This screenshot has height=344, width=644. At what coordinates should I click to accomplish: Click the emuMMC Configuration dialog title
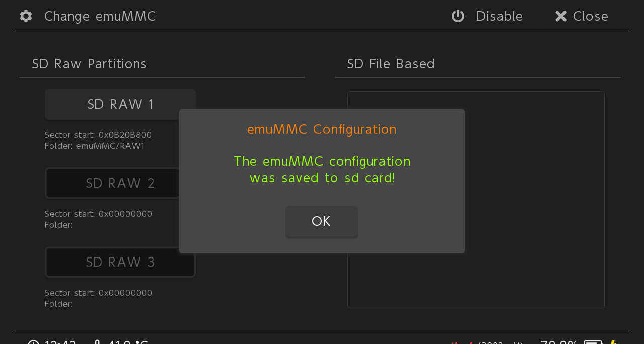point(322,129)
